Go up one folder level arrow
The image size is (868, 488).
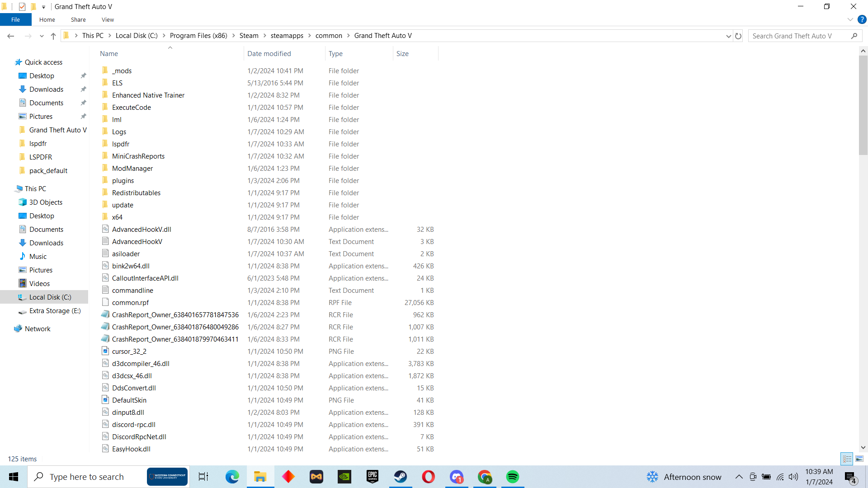point(53,36)
